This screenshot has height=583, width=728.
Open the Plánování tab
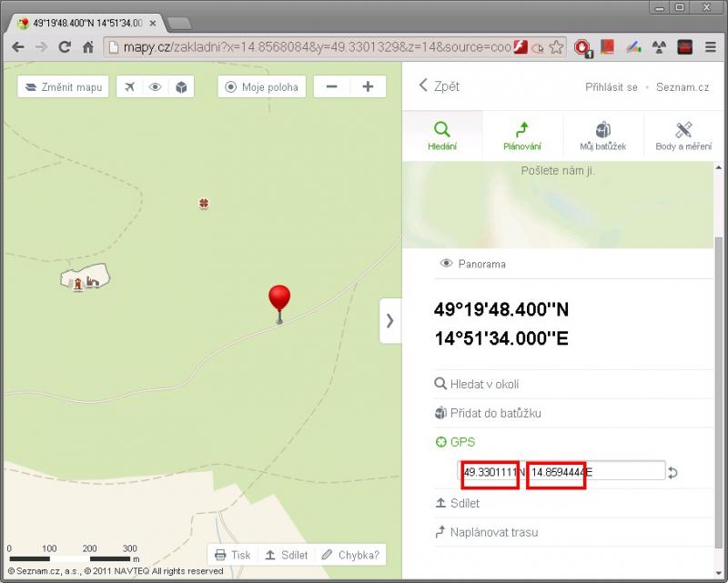pos(521,136)
